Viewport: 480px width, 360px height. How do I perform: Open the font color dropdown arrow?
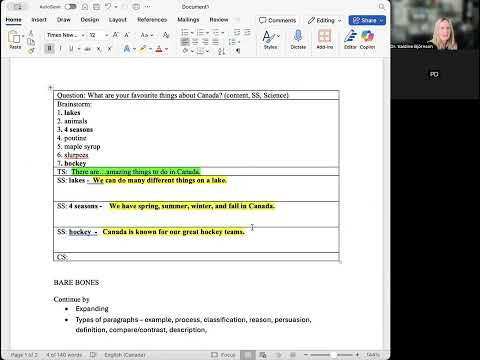point(166,49)
